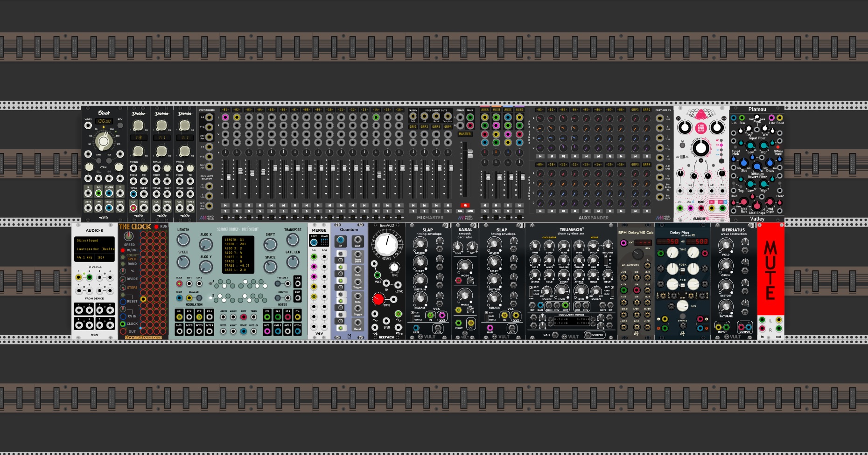
Task: Click the volume fader of MixMaster track 01
Action: [229, 177]
